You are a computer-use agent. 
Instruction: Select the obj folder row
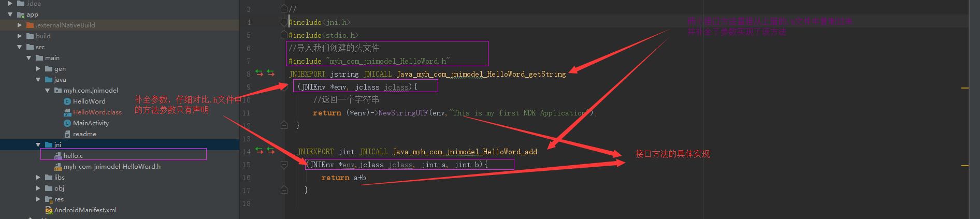point(120,188)
